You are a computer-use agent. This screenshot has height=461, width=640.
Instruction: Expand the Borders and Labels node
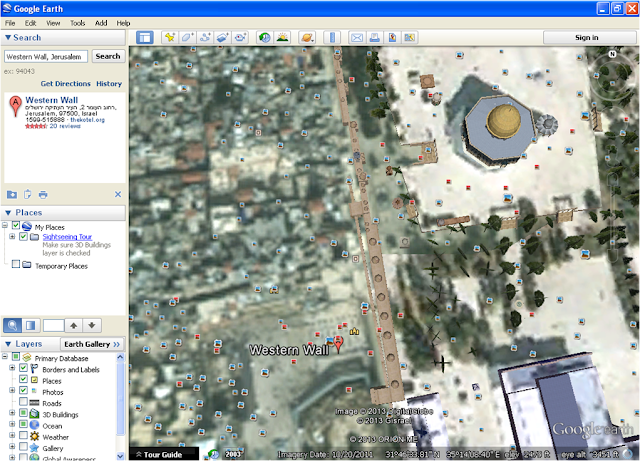[x=12, y=368]
